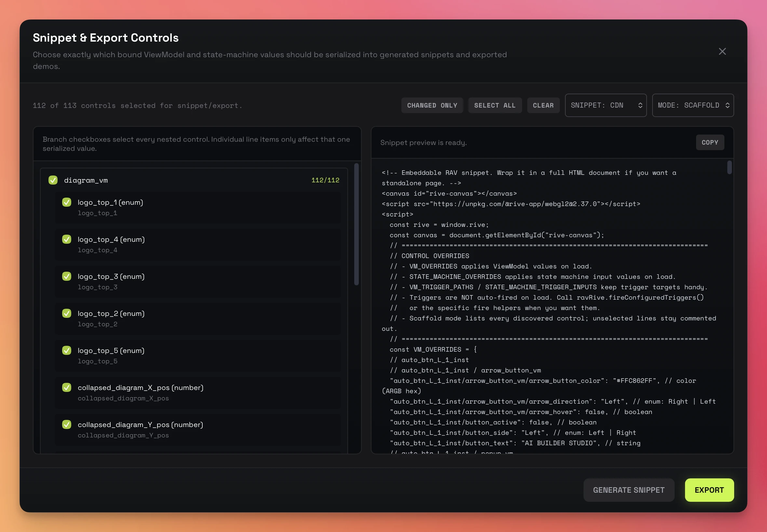The height and width of the screenshot is (532, 767).
Task: Click the '// CONTROL OVERRIDES' comment line
Action: tap(429, 256)
